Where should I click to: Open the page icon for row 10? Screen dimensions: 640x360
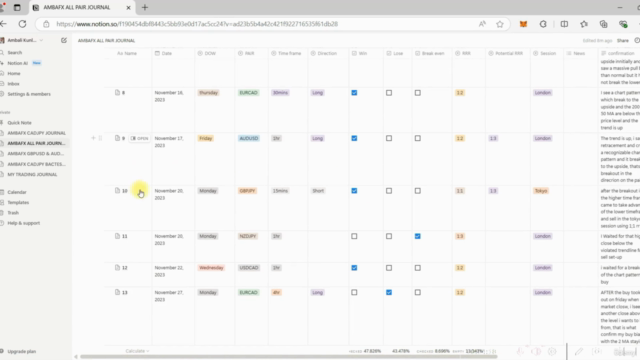click(x=118, y=191)
